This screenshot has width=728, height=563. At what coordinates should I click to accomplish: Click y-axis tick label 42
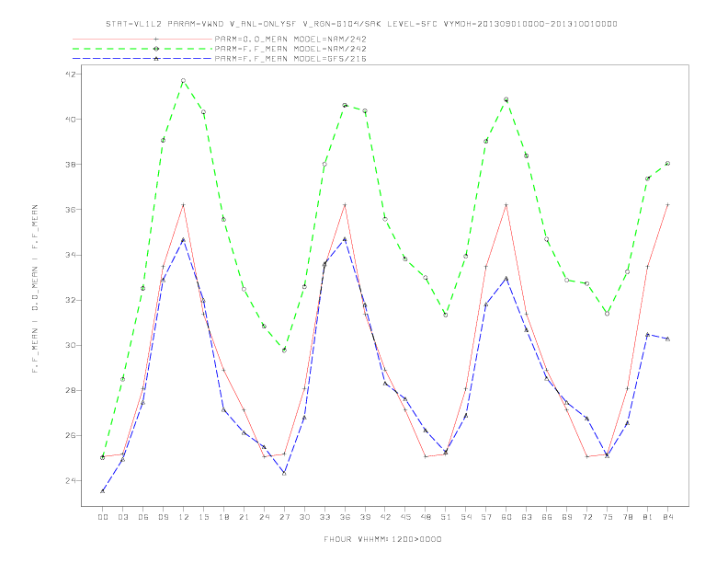70,74
